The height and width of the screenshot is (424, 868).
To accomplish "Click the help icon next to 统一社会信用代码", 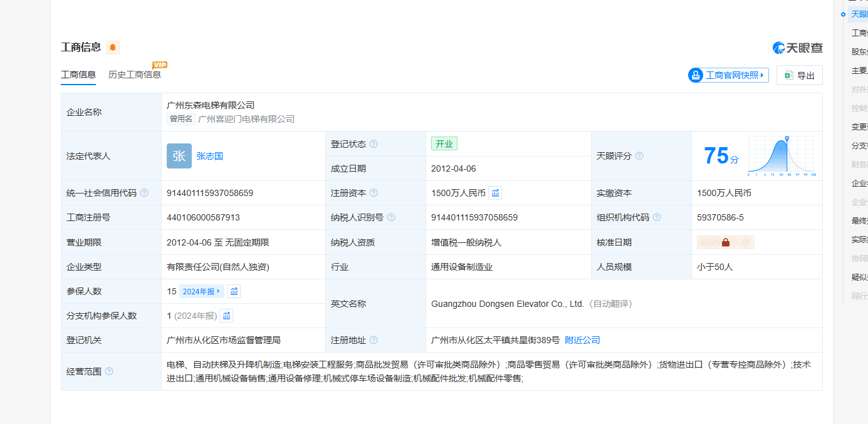I will tap(144, 193).
